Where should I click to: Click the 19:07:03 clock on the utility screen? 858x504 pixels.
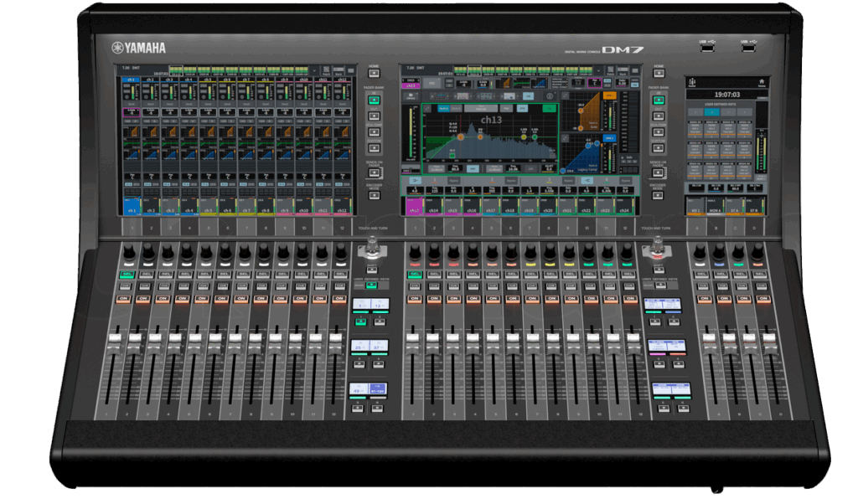coord(726,95)
